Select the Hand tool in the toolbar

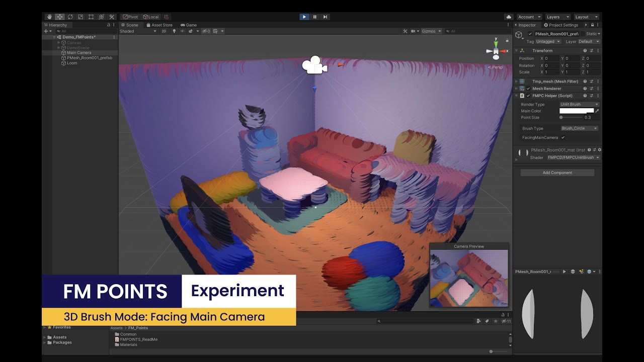[x=49, y=17]
